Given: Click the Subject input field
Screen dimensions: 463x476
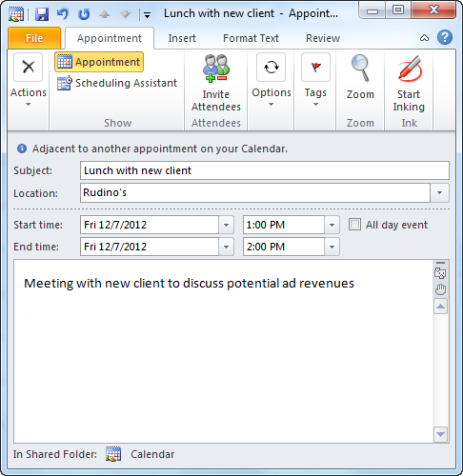Looking at the screenshot, I should (265, 170).
